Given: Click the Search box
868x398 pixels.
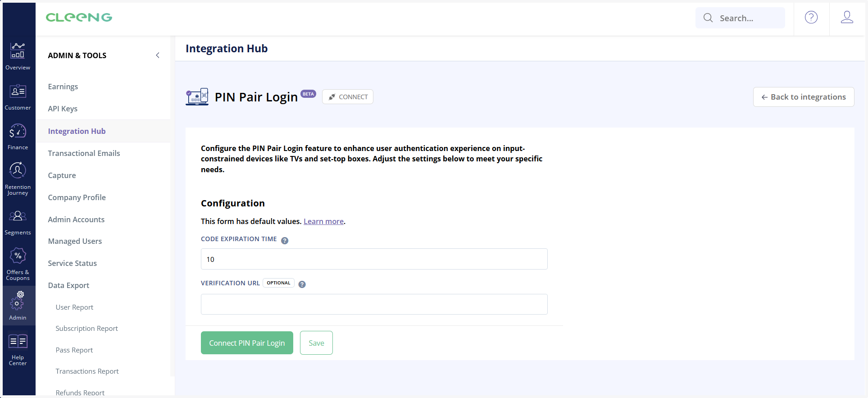Looking at the screenshot, I should [x=740, y=18].
